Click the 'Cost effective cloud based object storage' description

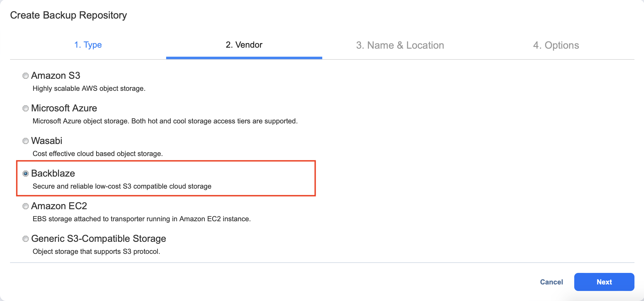98,154
